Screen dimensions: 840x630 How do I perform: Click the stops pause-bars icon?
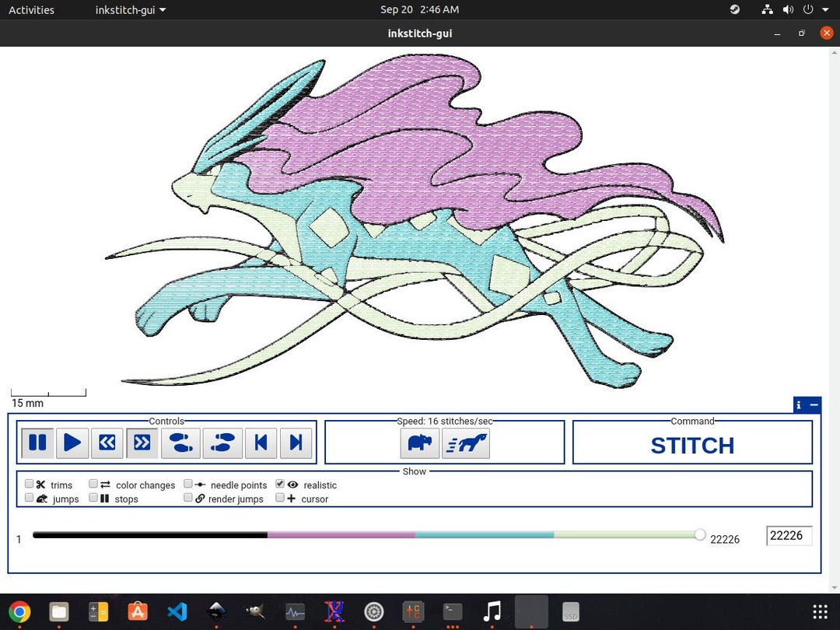pos(104,499)
